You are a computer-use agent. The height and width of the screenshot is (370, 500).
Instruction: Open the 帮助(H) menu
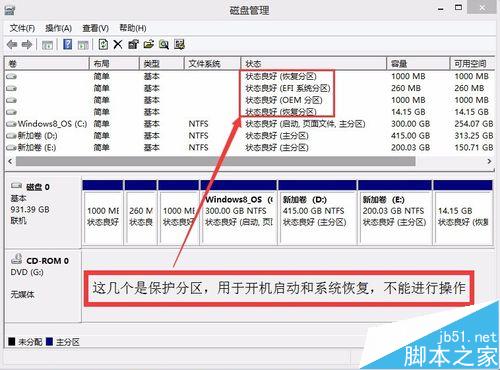click(x=133, y=28)
